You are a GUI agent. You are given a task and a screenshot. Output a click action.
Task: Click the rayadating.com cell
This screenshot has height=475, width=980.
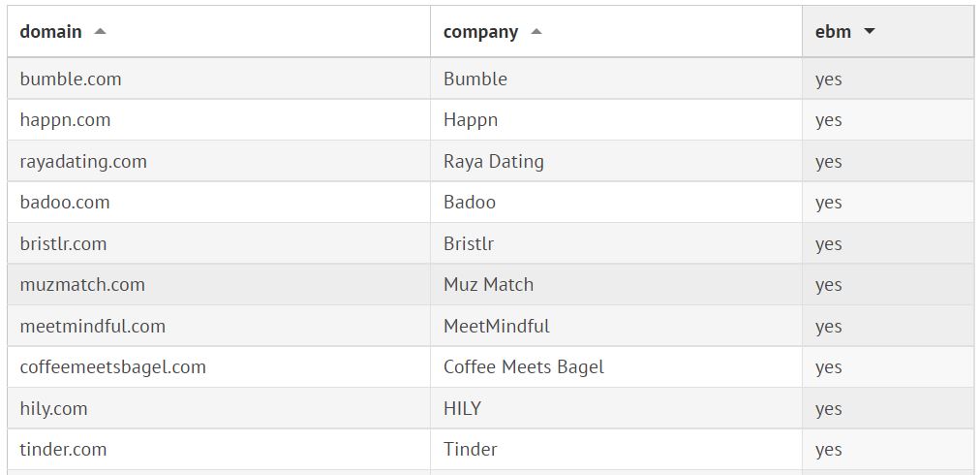(x=83, y=161)
